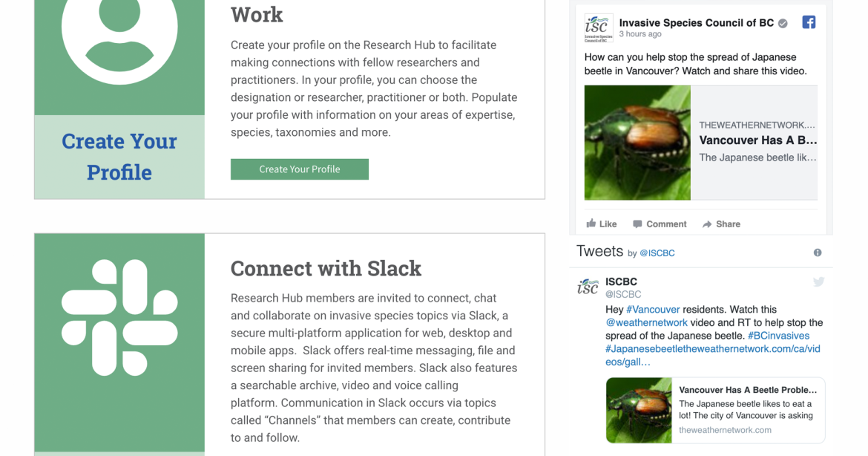This screenshot has width=868, height=456.
Task: Click the ISC logo on Facebook post
Action: 598,27
